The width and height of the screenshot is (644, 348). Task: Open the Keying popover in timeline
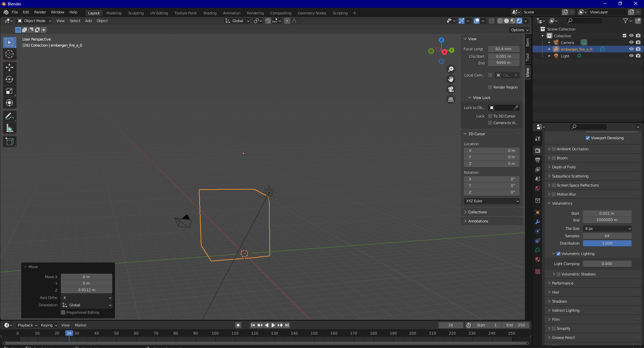(x=49, y=325)
